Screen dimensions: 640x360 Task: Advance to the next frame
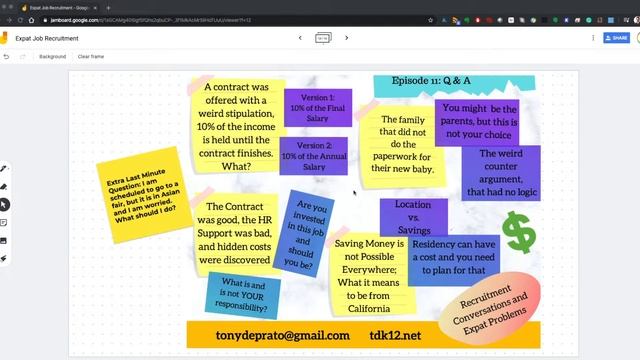pos(347,38)
